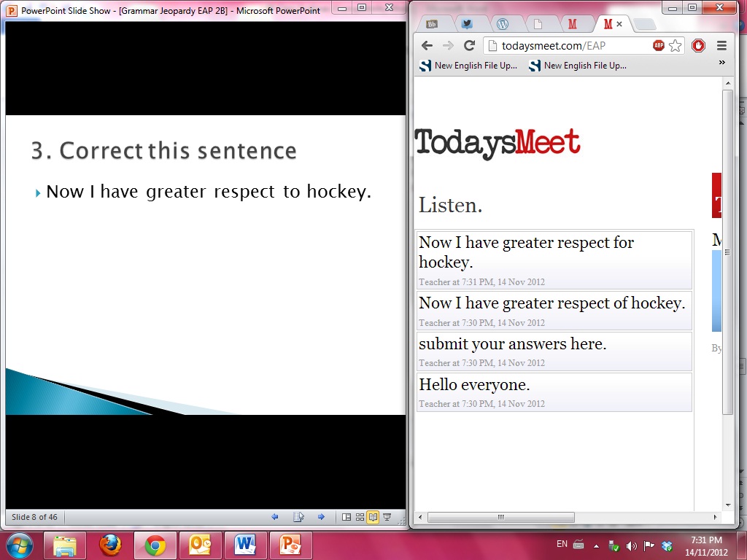Switch to the Twitter browser tab
Screen dimensions: 747x560
click(467, 24)
